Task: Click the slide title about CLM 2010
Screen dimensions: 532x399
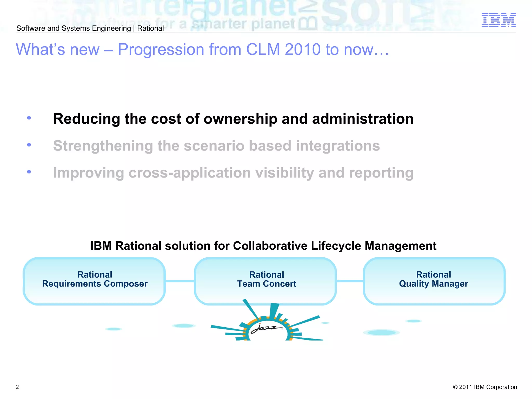Action: (x=202, y=49)
